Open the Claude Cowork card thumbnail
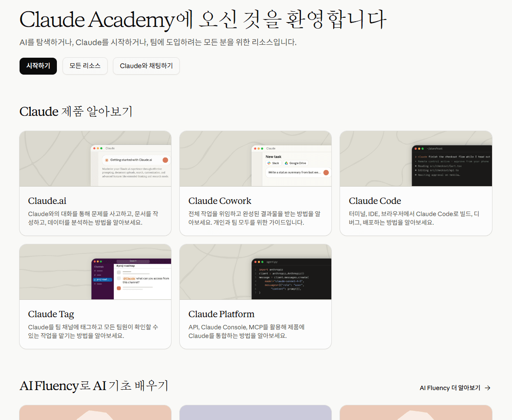The width and height of the screenshot is (512, 420). (x=256, y=159)
